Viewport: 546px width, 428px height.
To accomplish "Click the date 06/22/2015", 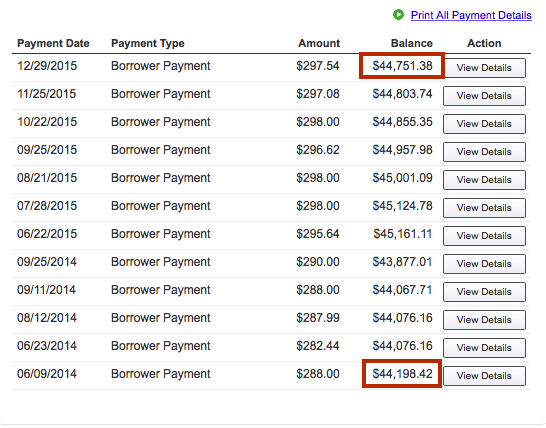I will click(x=47, y=234).
